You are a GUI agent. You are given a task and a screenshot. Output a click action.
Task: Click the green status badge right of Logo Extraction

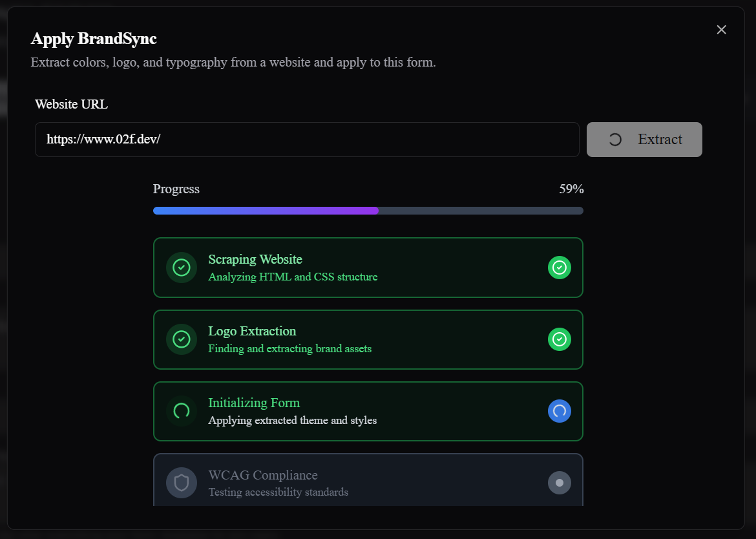pyautogui.click(x=560, y=339)
